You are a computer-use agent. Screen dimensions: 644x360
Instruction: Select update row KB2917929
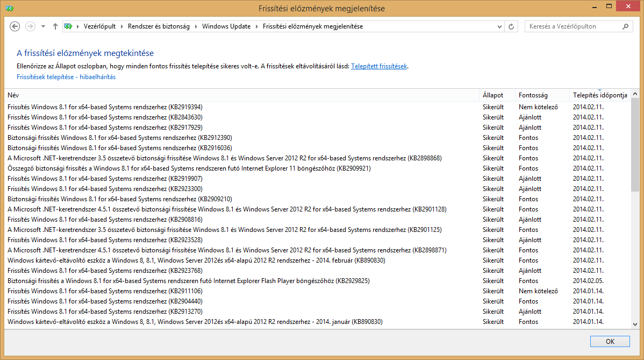point(317,128)
